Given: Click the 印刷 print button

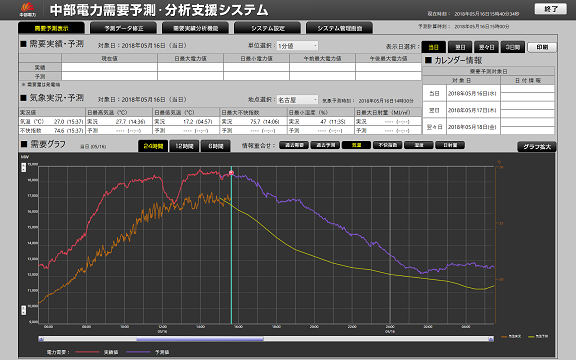Looking at the screenshot, I should coord(542,47).
